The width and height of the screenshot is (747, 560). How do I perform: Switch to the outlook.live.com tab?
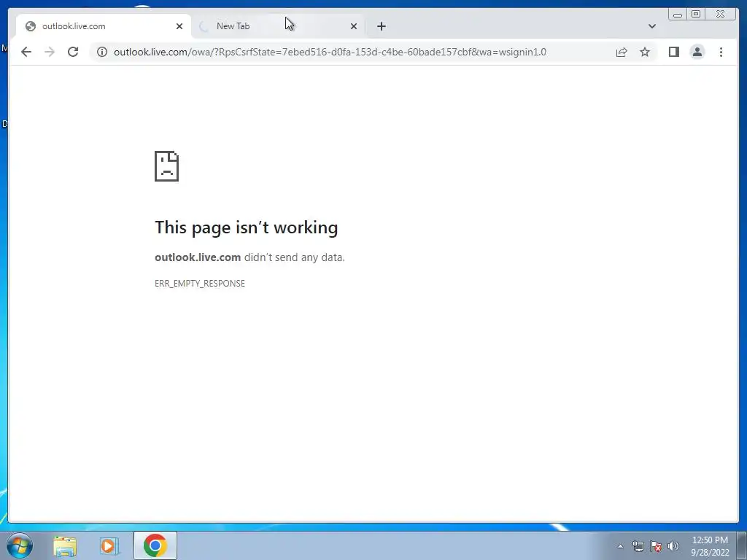point(104,26)
